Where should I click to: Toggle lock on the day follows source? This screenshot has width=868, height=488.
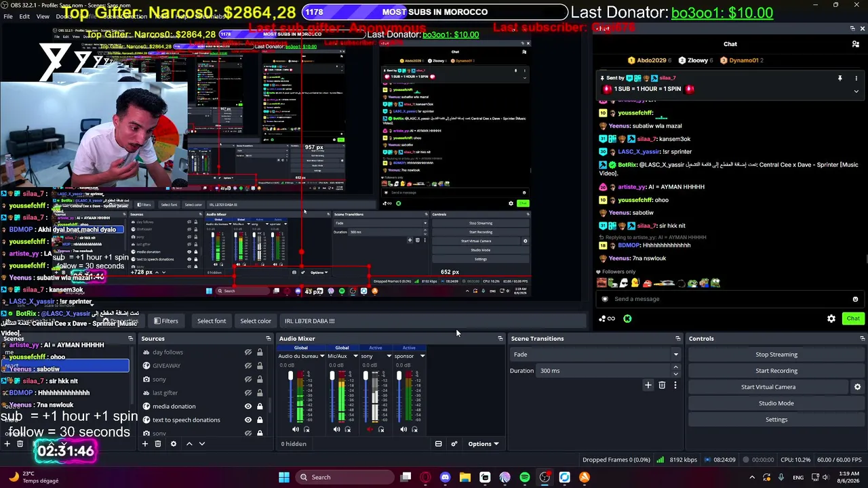point(260,352)
